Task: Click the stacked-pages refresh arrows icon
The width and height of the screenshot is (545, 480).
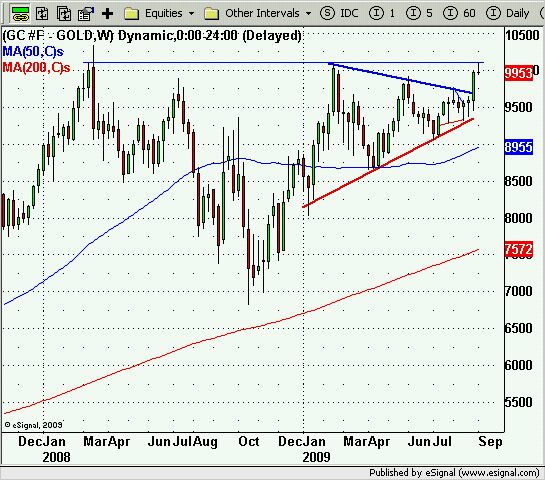Action: (x=64, y=14)
